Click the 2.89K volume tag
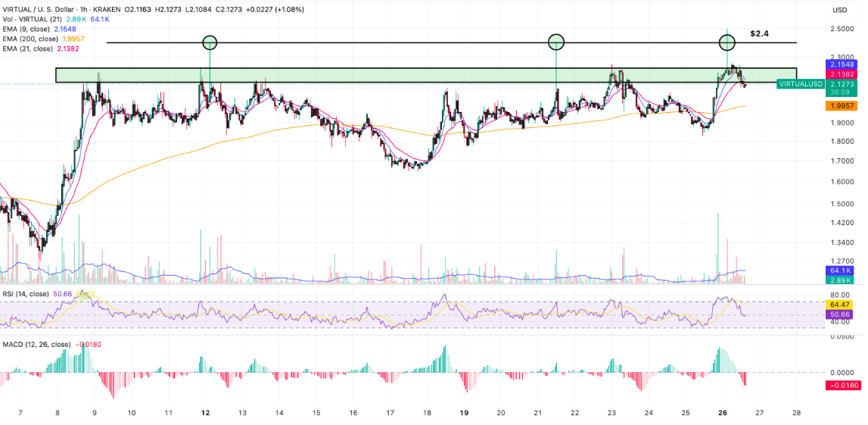Image resolution: width=868 pixels, height=425 pixels. coord(839,280)
